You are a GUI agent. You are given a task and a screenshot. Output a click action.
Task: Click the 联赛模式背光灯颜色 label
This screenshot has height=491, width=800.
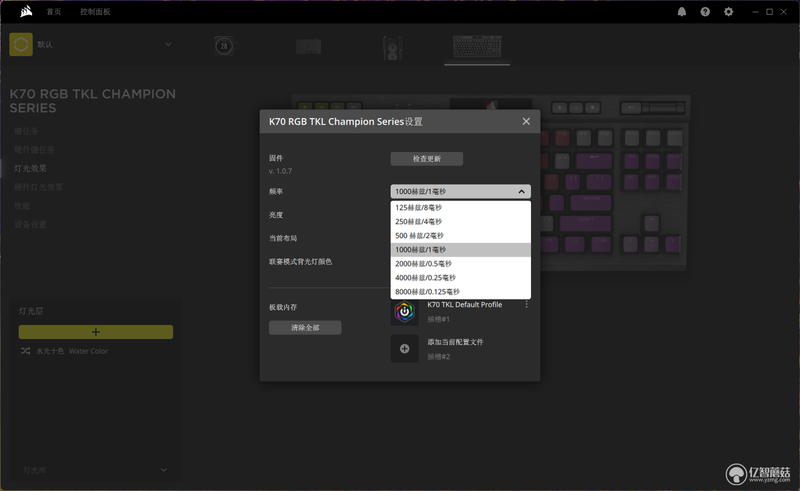tap(301, 262)
